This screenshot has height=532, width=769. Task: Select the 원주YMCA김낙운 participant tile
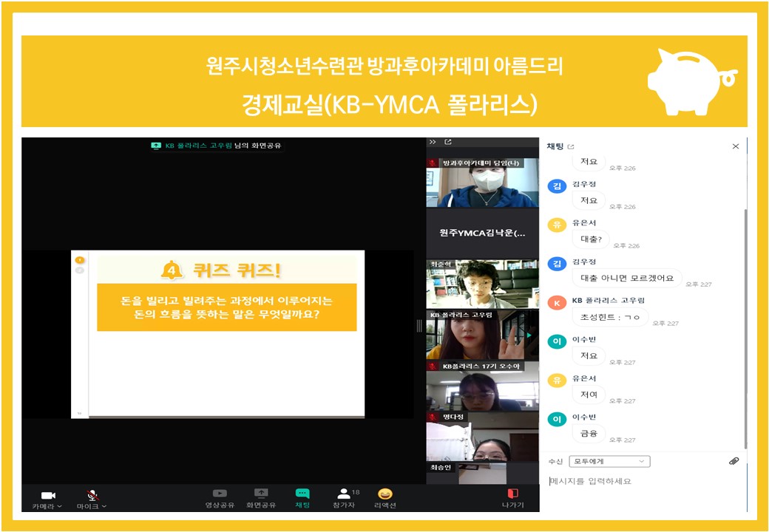point(483,233)
